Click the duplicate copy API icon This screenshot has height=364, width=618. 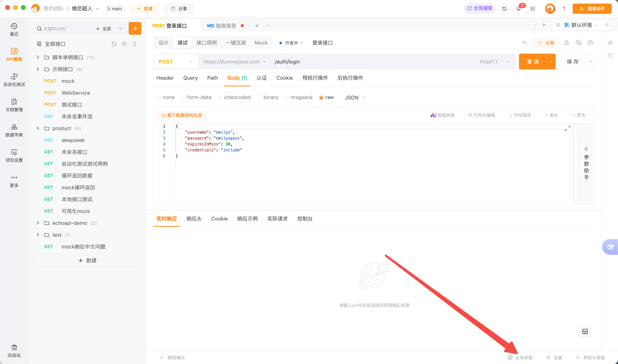(x=579, y=43)
